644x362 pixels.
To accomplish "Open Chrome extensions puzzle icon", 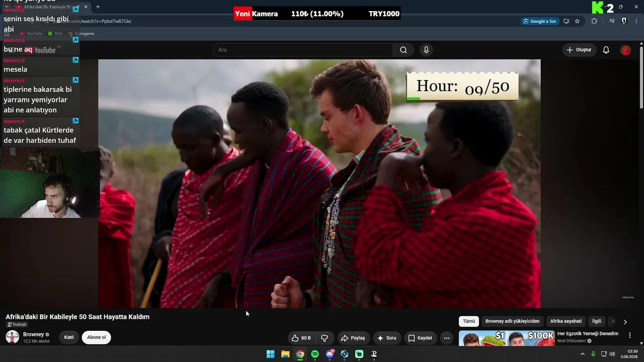I will pos(594,21).
